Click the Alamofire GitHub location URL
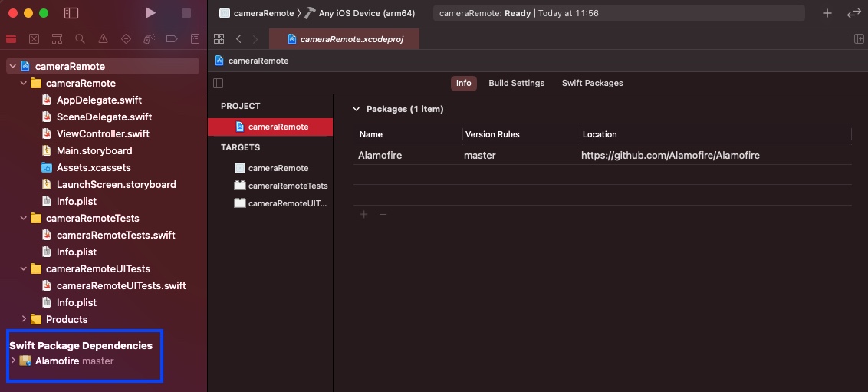This screenshot has height=392, width=868. (670, 156)
